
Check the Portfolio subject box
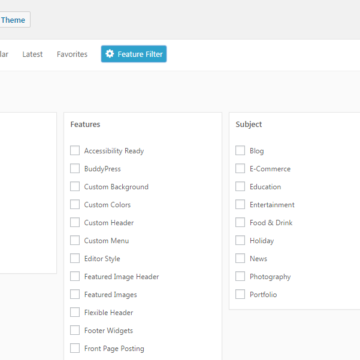(x=240, y=294)
